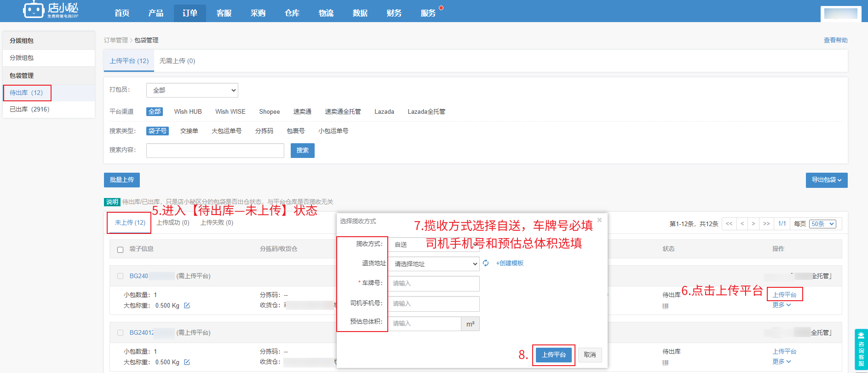Expand 导出包袋 dropdown button
This screenshot has width=868, height=373.
tap(827, 180)
